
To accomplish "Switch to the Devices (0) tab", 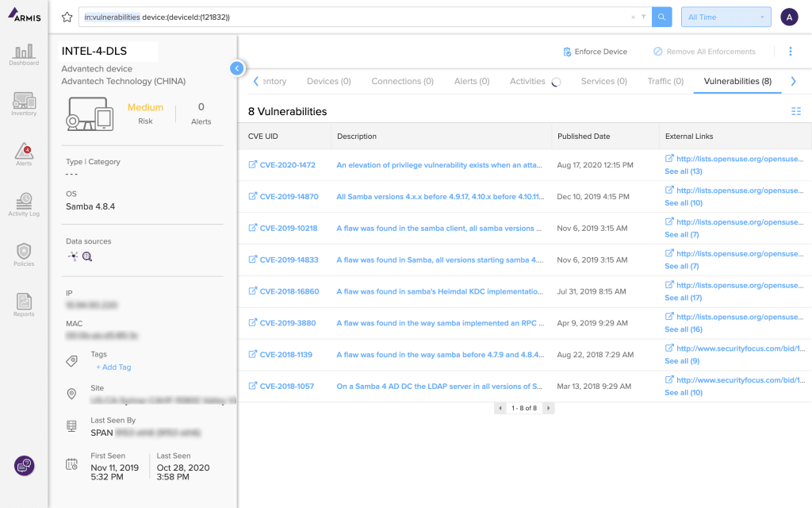I will (x=329, y=82).
